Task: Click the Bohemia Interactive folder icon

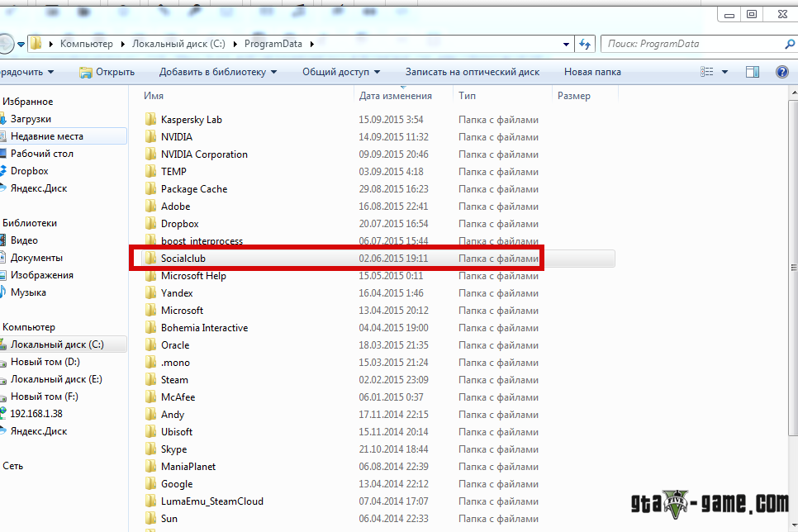Action: [x=150, y=327]
